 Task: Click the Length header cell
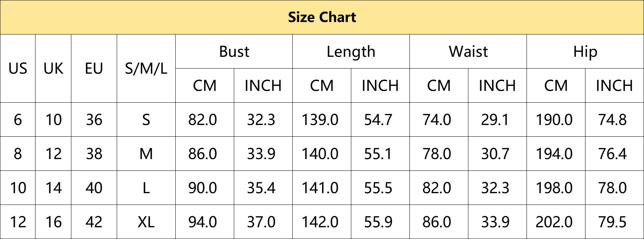(351, 52)
